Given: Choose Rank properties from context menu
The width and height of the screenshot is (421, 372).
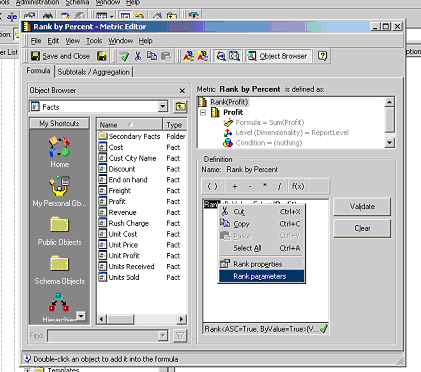Looking at the screenshot, I should [x=261, y=264].
